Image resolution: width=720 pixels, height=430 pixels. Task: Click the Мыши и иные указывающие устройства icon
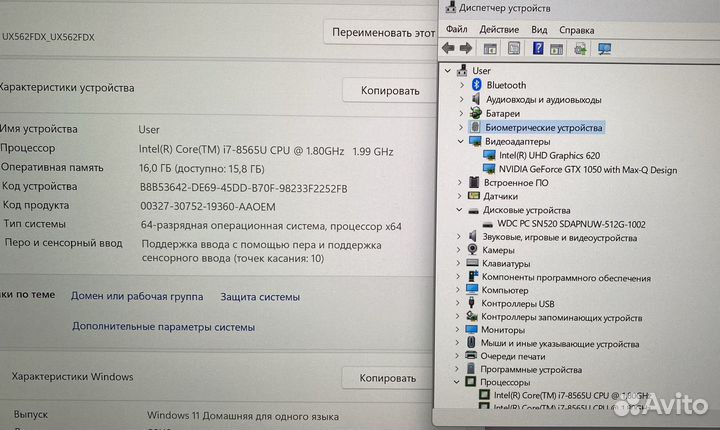[471, 342]
